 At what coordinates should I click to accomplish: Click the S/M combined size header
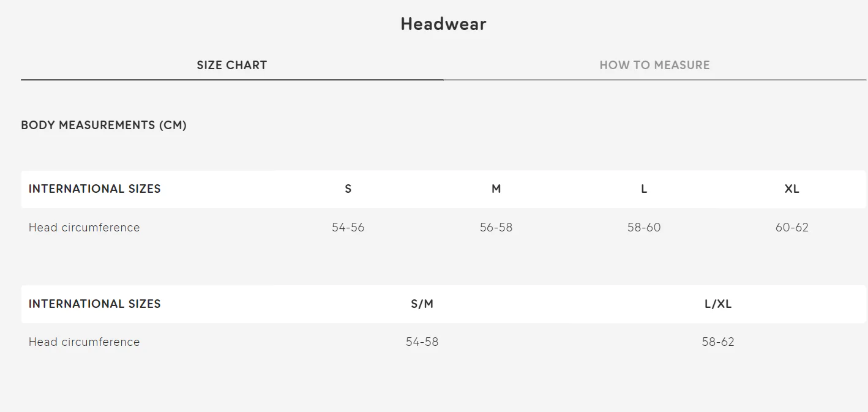point(422,304)
